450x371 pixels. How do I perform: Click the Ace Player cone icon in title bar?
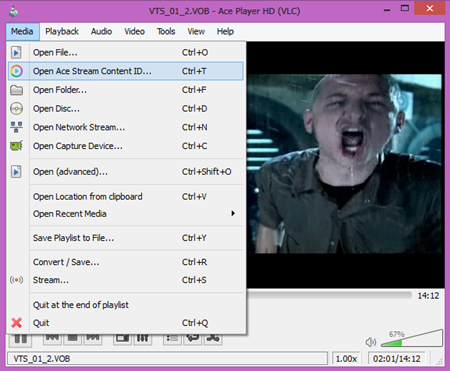tap(14, 11)
